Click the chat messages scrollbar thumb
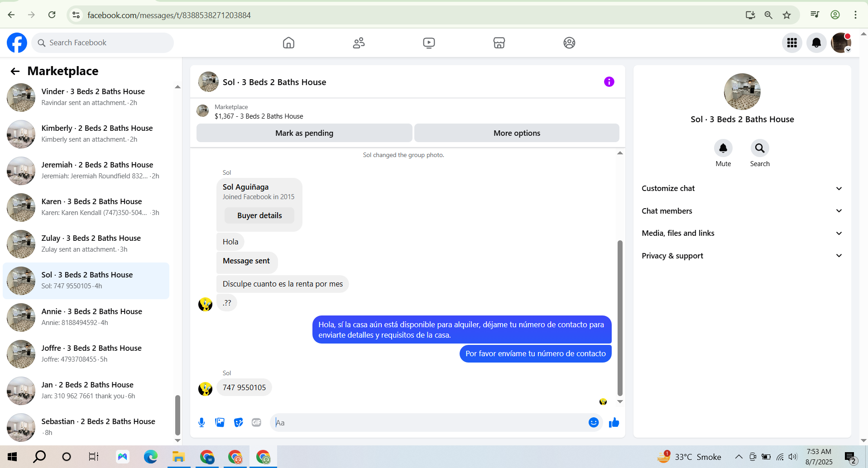The image size is (868, 468). coord(620,318)
